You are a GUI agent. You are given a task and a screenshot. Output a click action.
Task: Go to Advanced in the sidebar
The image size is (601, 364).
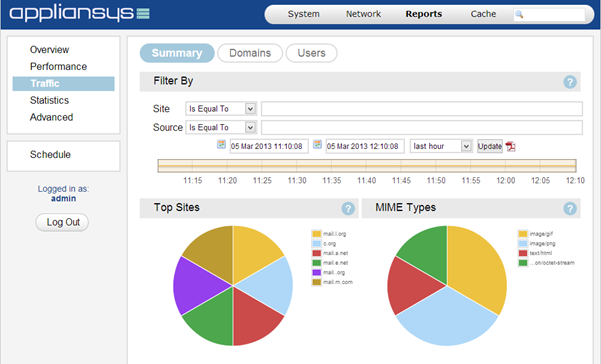(x=51, y=117)
